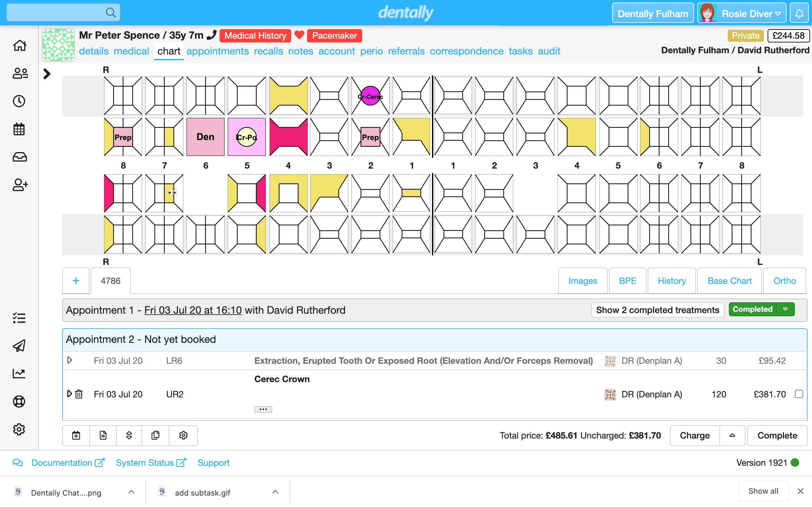812x507 pixels.
Task: Switch to the appointments tab
Action: tap(217, 51)
